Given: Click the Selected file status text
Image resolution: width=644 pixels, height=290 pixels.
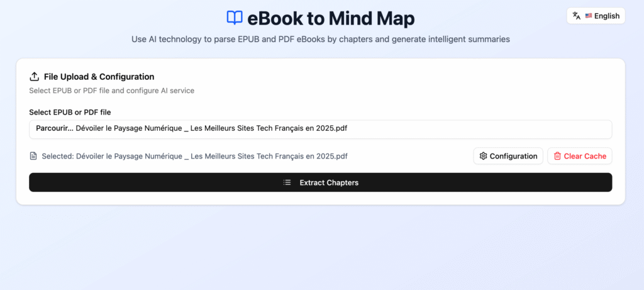Looking at the screenshot, I should [x=194, y=156].
